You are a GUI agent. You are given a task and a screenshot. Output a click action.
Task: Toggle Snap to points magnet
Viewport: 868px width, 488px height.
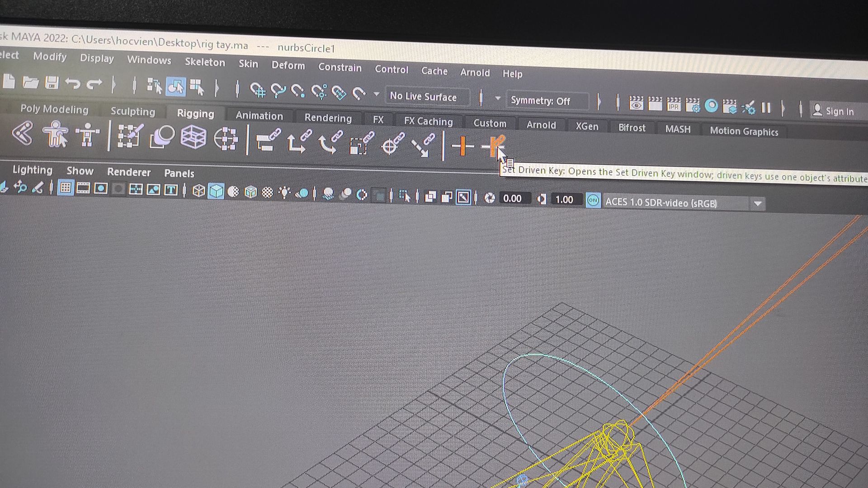pyautogui.click(x=298, y=91)
